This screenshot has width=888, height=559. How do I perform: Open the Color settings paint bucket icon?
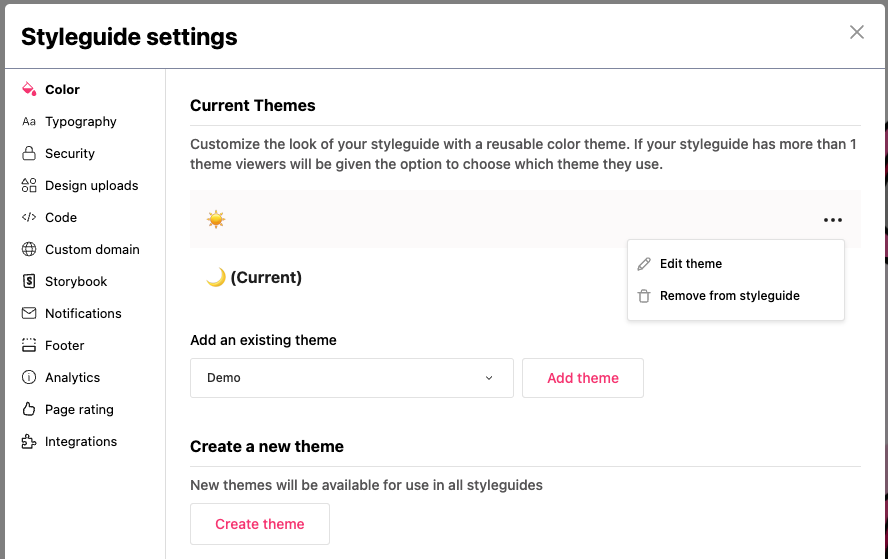click(29, 89)
